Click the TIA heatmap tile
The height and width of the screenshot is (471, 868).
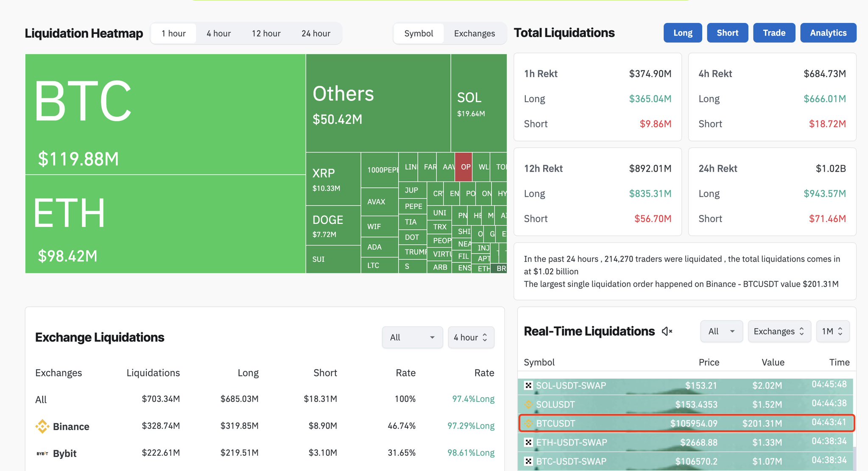tap(413, 222)
